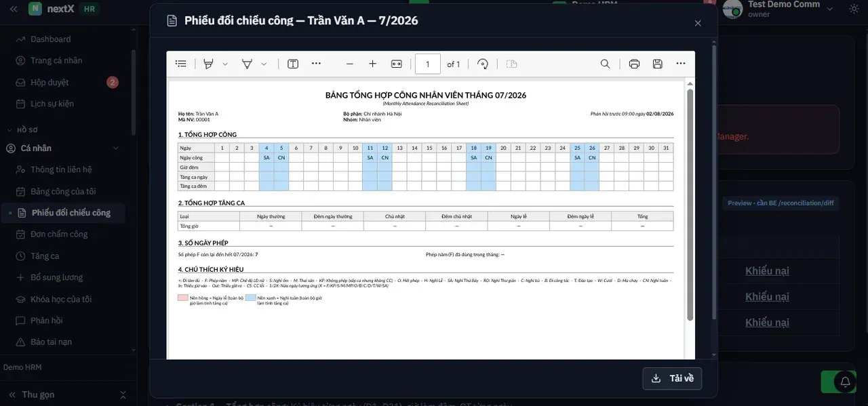
Task: Open the draw tool options dropdown
Action: tap(264, 64)
